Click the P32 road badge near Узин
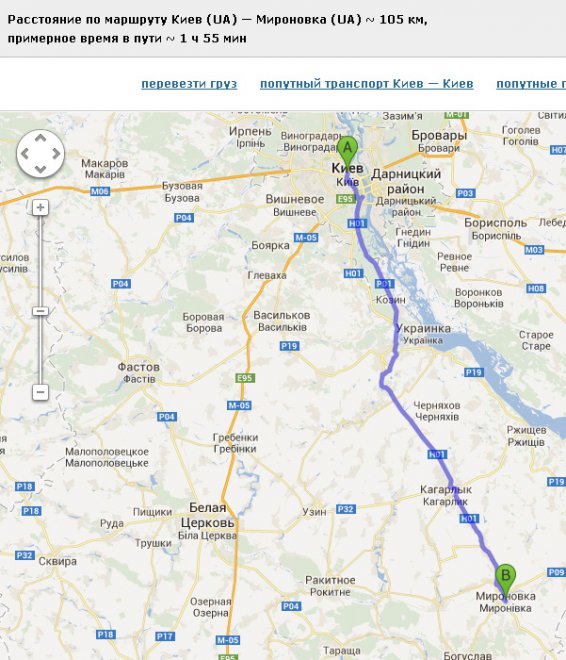 346,509
